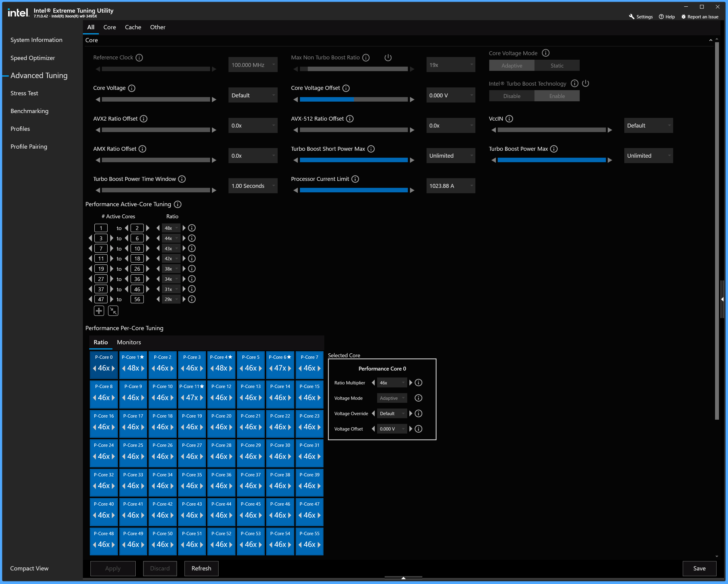Open Core Voltage Offset info icon
728x584 pixels.
pyautogui.click(x=346, y=88)
